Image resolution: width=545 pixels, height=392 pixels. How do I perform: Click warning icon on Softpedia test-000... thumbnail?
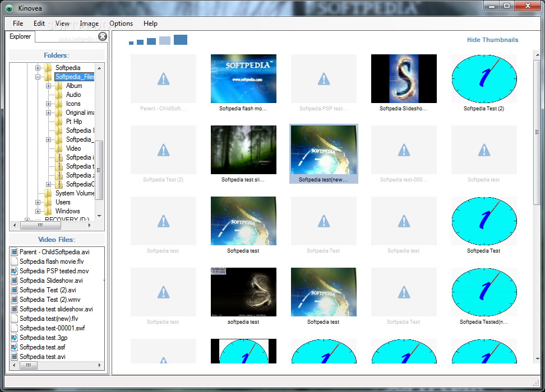[x=404, y=150]
